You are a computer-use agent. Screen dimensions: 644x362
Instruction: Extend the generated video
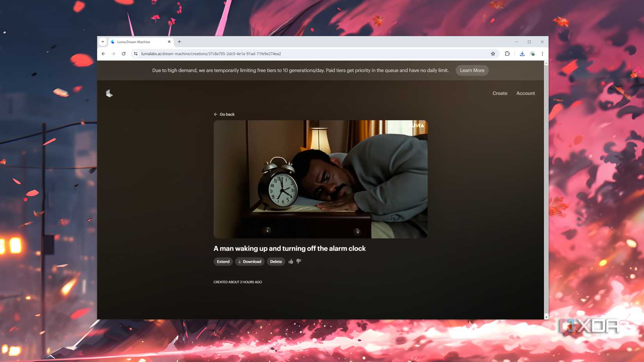point(223,262)
